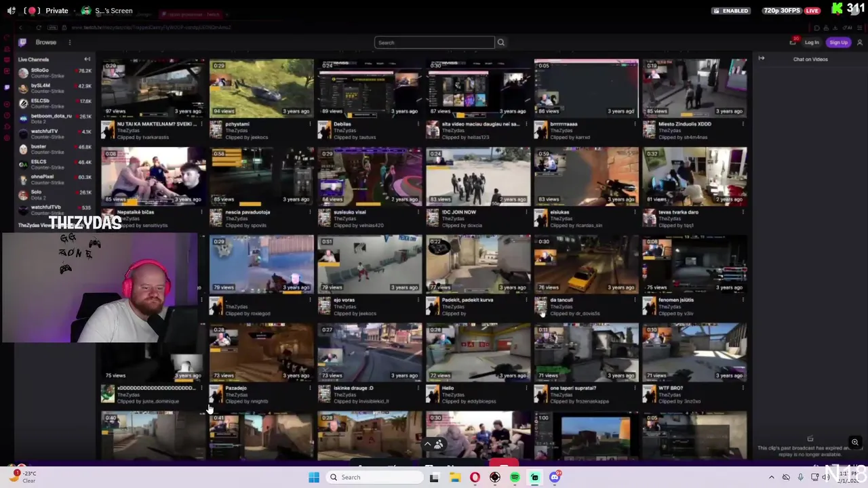
Task: Click the weather widget showing -23°C
Action: tap(22, 476)
